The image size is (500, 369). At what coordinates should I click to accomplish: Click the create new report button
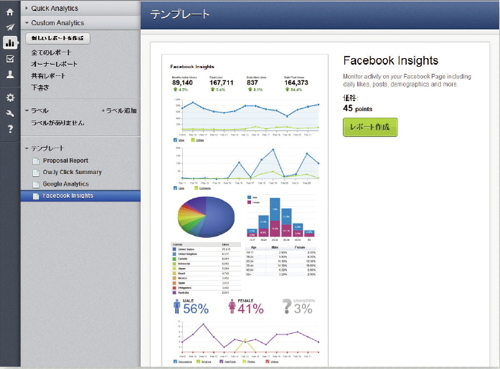pos(58,38)
